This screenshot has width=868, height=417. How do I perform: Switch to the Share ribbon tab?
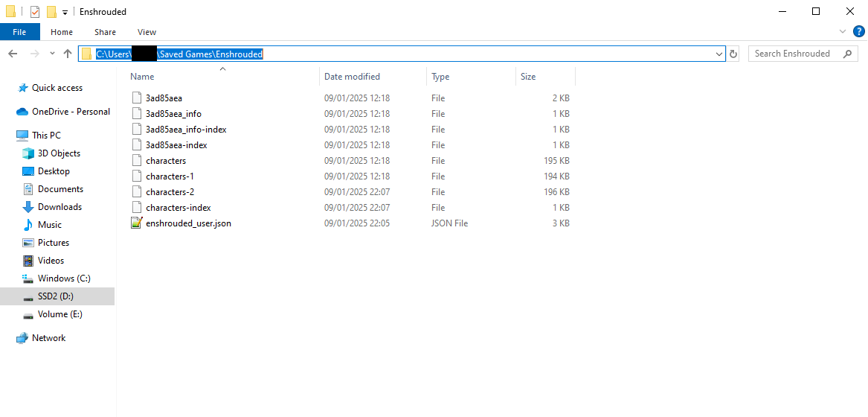[x=105, y=32]
